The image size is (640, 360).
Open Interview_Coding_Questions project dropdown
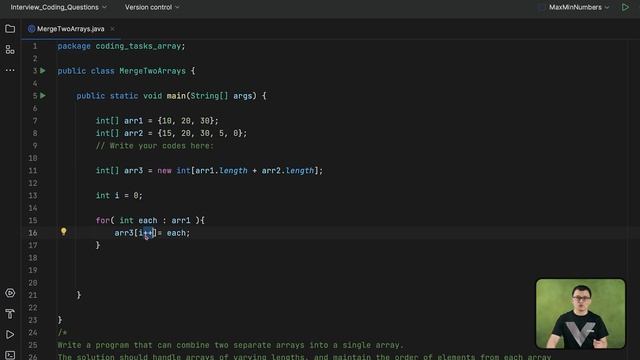point(58,7)
